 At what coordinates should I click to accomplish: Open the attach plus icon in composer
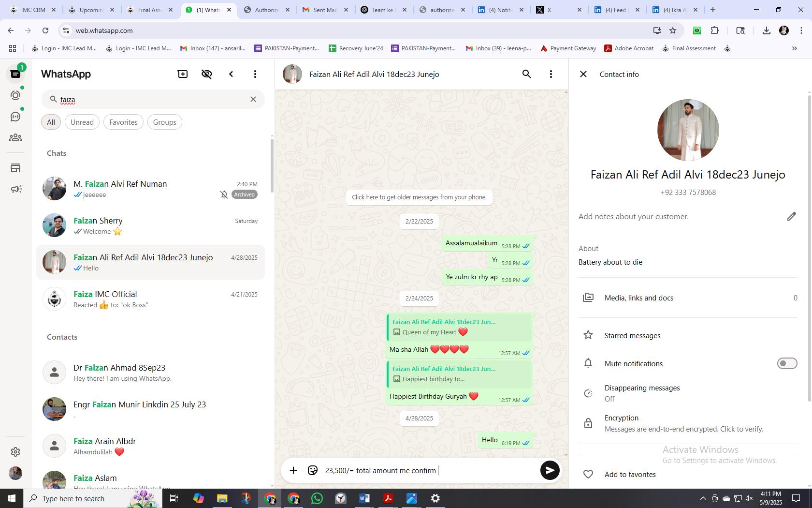293,470
